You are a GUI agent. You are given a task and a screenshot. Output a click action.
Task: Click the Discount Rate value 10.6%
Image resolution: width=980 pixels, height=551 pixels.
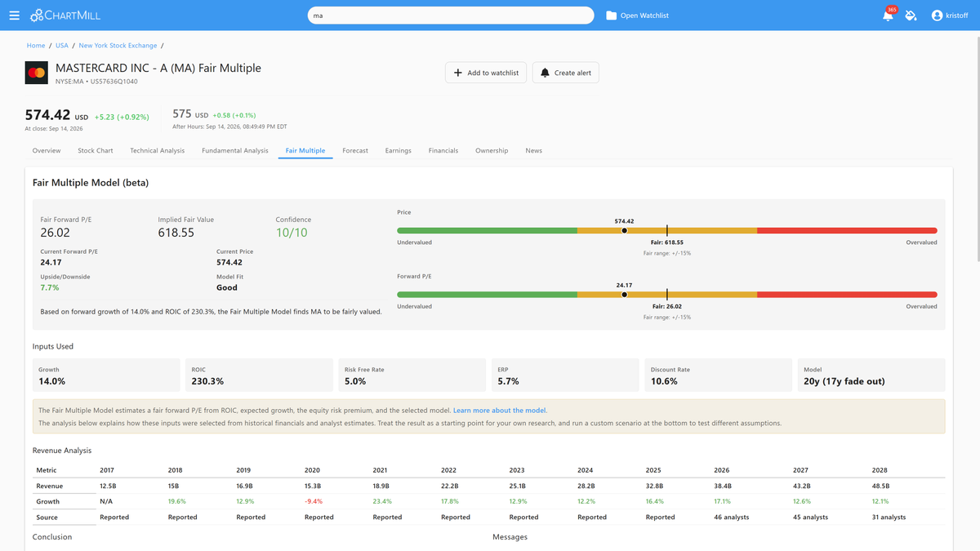click(663, 381)
